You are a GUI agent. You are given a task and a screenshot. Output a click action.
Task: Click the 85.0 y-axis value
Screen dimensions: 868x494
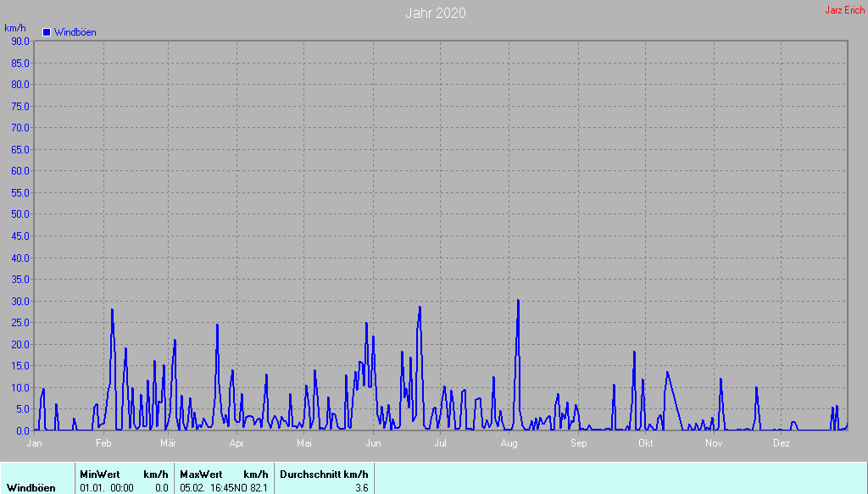pos(20,63)
